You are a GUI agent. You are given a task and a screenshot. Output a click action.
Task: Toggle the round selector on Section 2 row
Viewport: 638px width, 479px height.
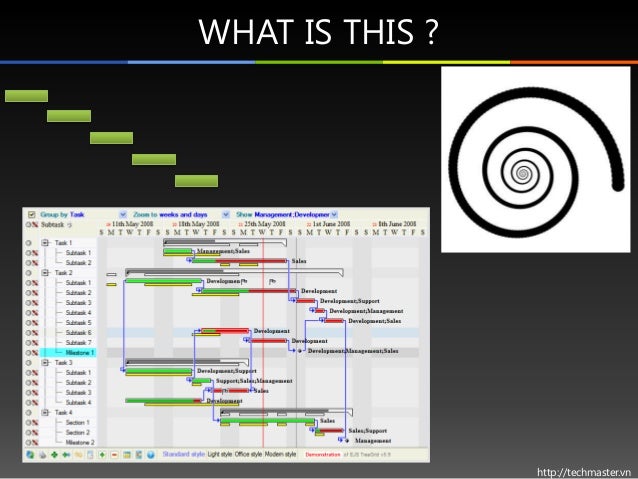point(28,433)
